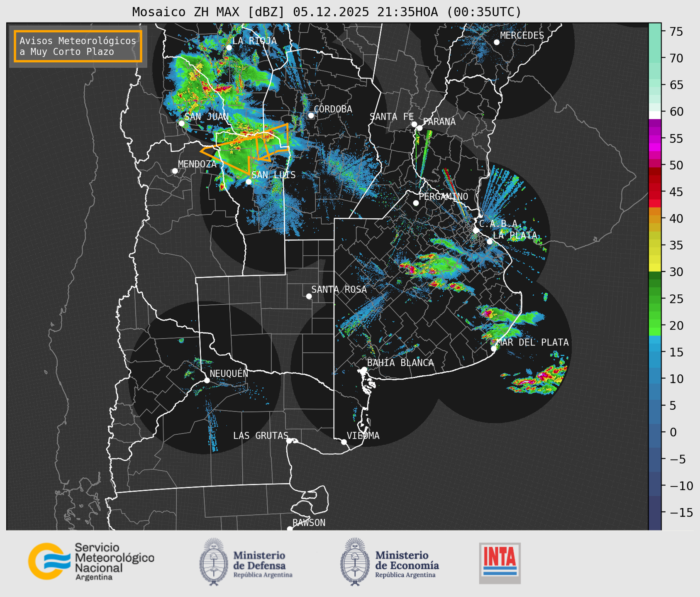700x597 pixels.
Task: Click the MENDOZA city marker
Action: tap(175, 171)
